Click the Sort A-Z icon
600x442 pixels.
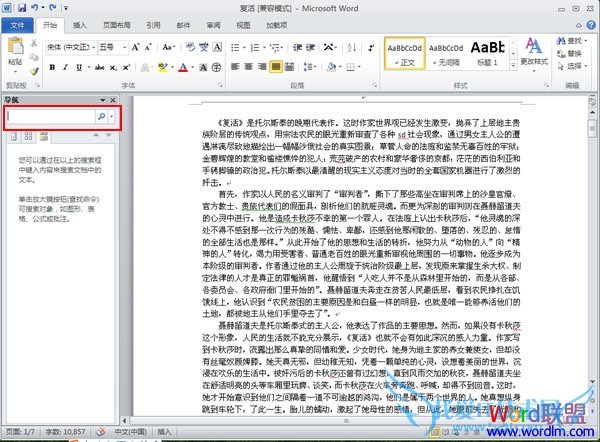pyautogui.click(x=352, y=47)
